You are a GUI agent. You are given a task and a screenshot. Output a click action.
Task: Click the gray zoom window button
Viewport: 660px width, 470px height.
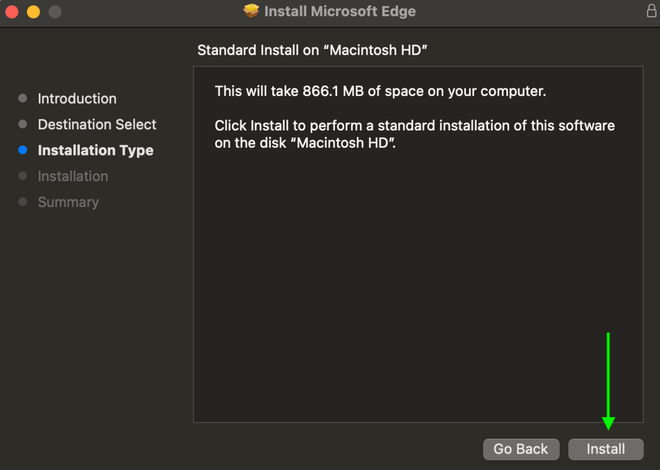tap(54, 12)
